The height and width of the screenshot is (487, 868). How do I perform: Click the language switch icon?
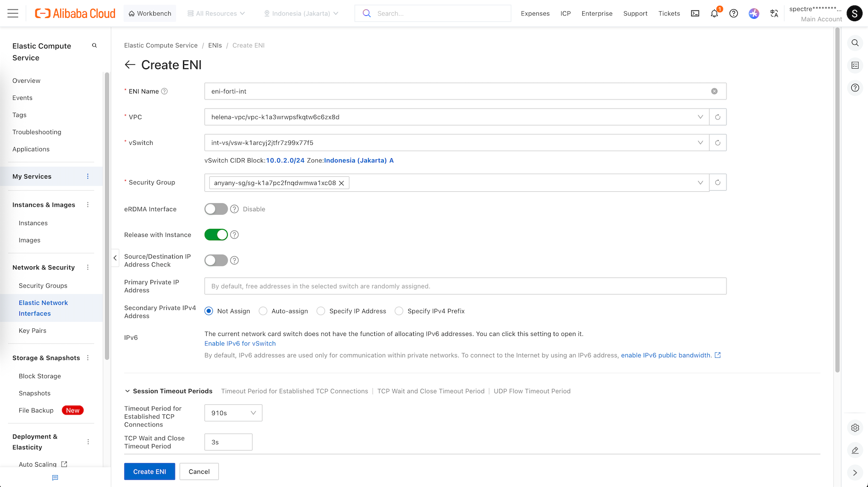(774, 14)
